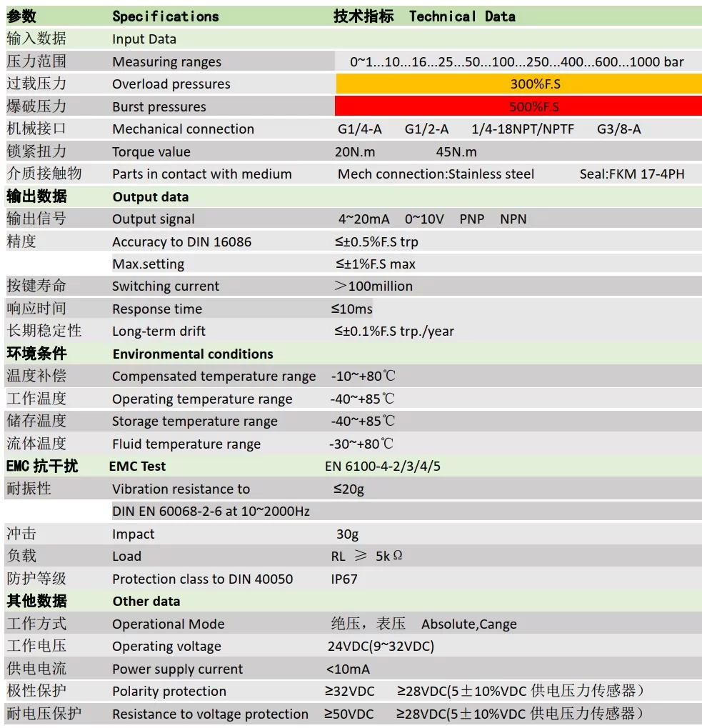Click the 'EMC Test' label
Viewport: 702px width, 728px height.
(x=137, y=466)
